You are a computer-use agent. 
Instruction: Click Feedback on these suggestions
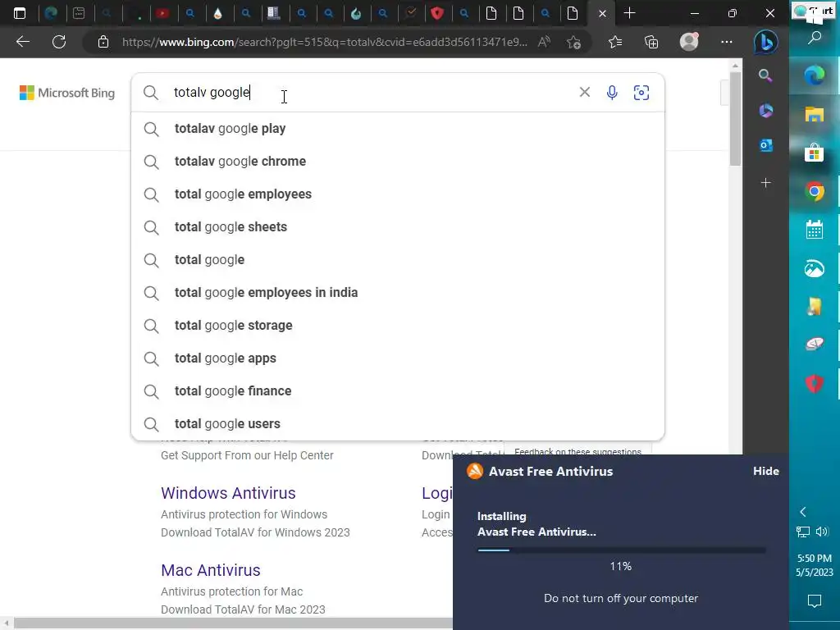point(577,451)
